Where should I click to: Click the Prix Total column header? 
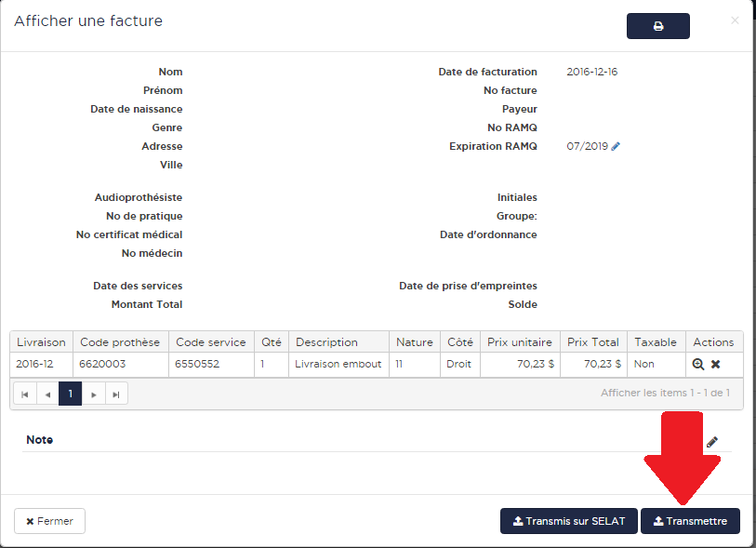click(x=592, y=342)
